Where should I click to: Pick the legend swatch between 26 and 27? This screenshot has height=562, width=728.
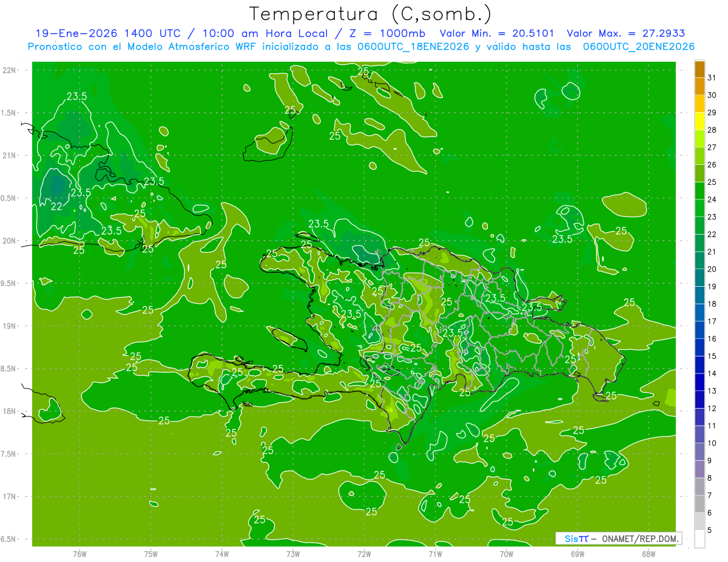click(x=699, y=156)
